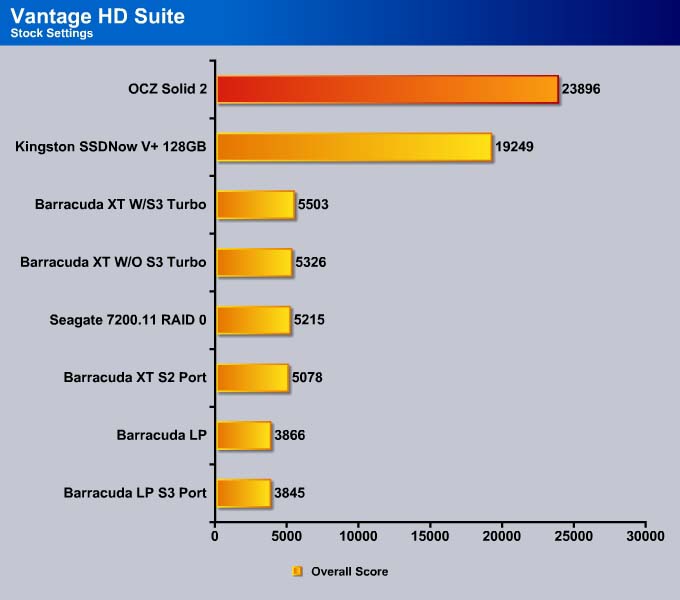Select the Barracuda XT W/S3 Turbo bar

coord(256,205)
